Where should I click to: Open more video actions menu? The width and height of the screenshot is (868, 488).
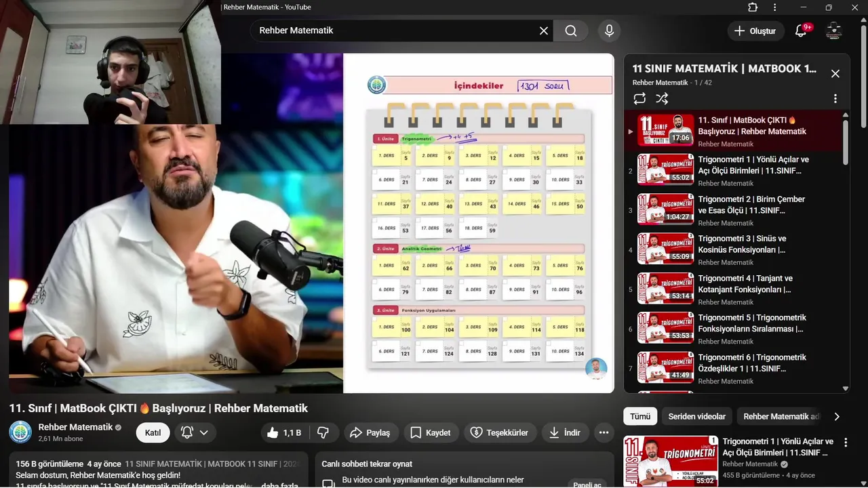coord(604,432)
